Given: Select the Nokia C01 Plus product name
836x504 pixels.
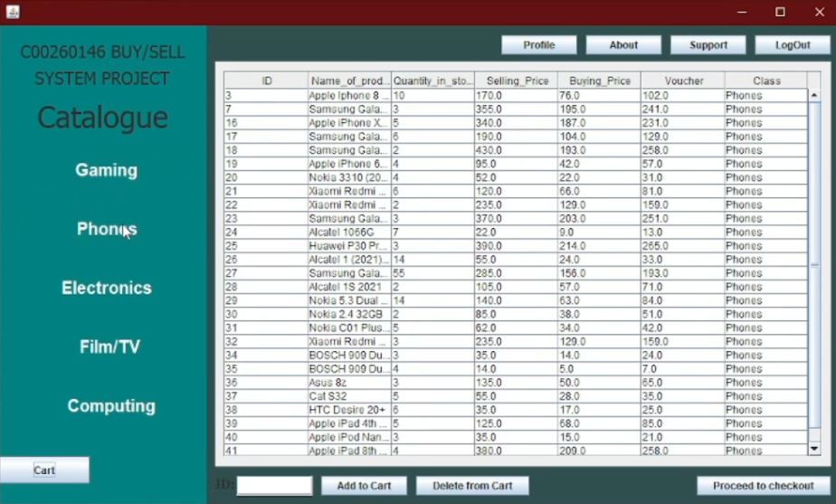Looking at the screenshot, I should (349, 328).
